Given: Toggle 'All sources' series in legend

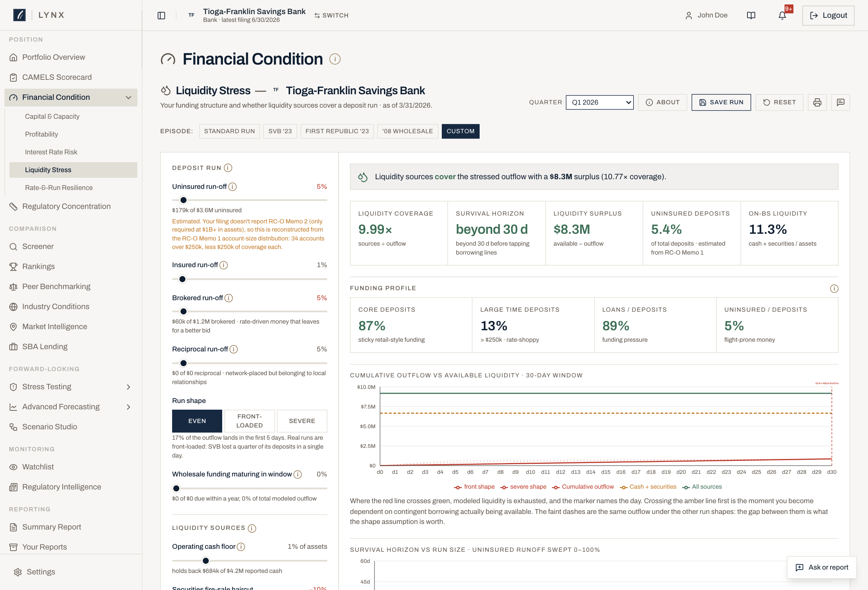Looking at the screenshot, I should [702, 487].
